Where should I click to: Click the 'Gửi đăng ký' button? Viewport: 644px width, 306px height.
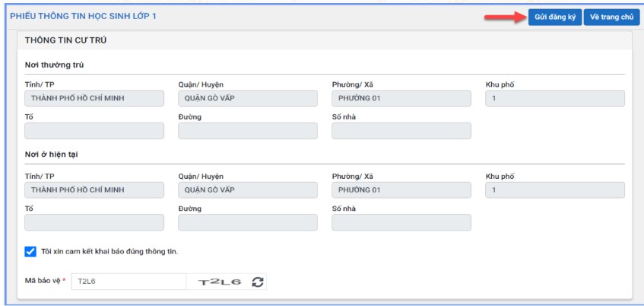[x=554, y=18]
